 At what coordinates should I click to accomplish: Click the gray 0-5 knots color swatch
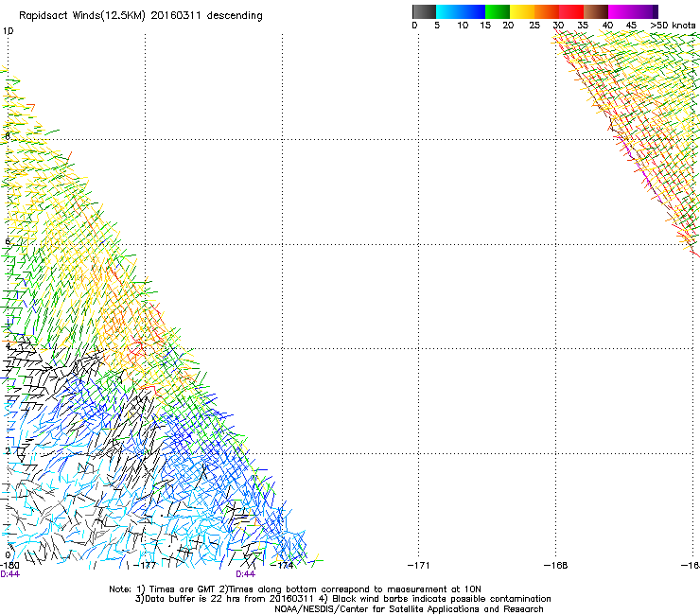tap(424, 11)
